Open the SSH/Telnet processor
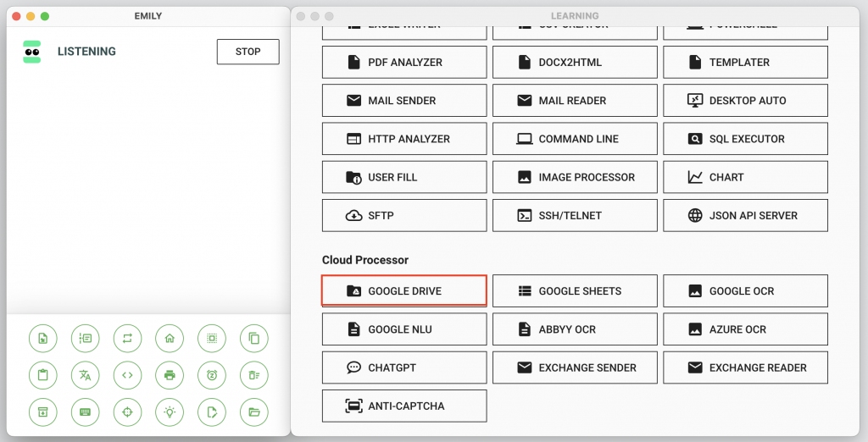Image resolution: width=868 pixels, height=442 pixels. pyautogui.click(x=575, y=215)
